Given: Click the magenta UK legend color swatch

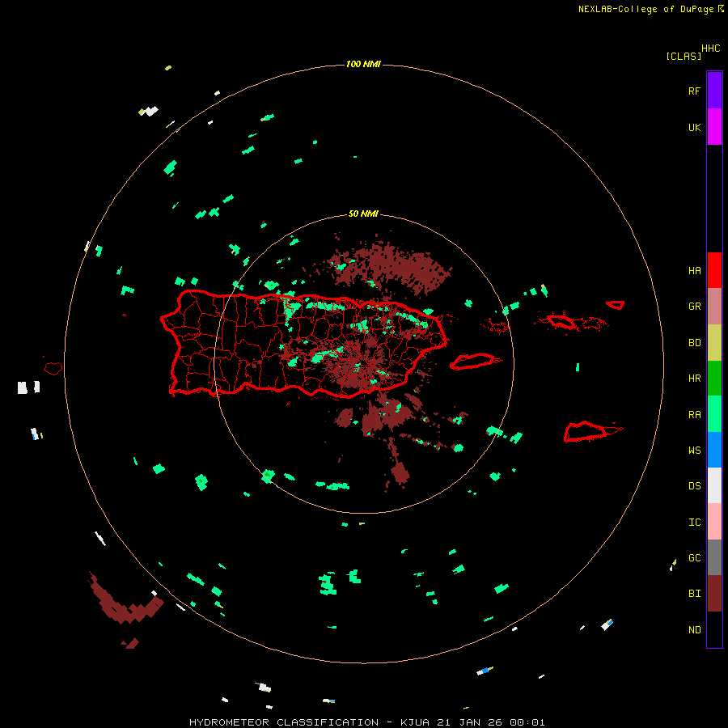Looking at the screenshot, I should [714, 127].
